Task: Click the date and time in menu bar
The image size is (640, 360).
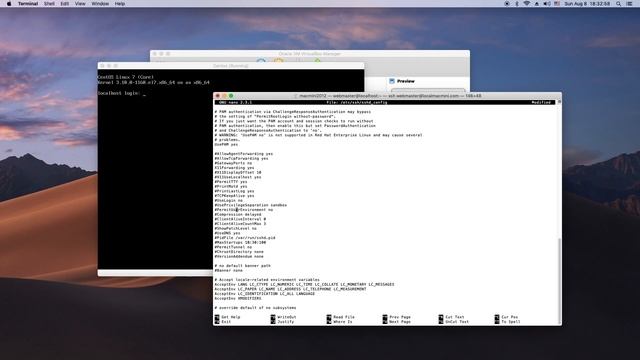Action: [x=587, y=4]
